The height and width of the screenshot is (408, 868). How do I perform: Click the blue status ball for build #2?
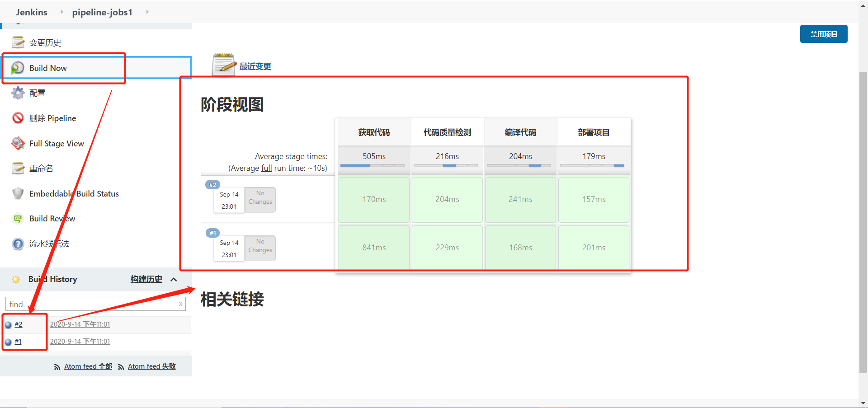click(8, 325)
